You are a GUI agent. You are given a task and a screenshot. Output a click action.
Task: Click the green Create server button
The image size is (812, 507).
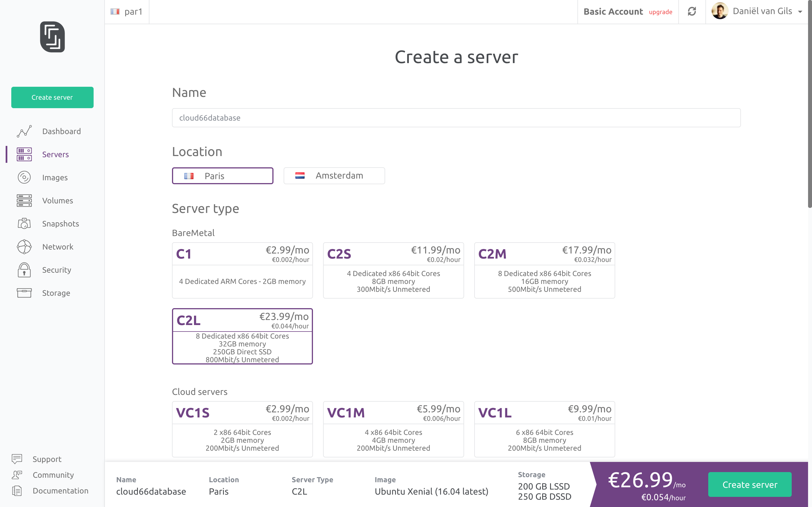click(x=750, y=484)
